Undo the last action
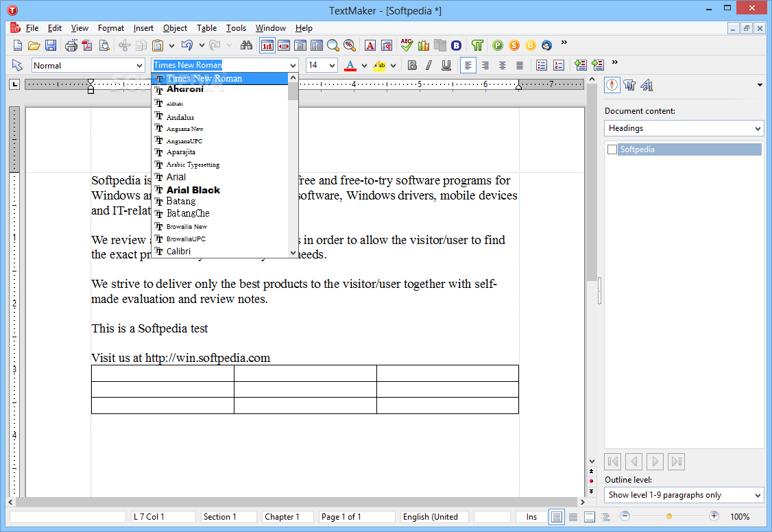The height and width of the screenshot is (532, 772). pos(186,46)
